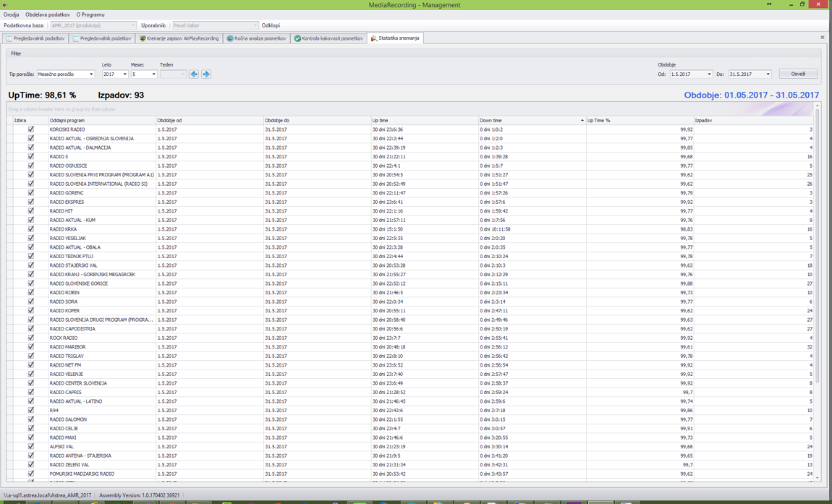Viewport: 832px width, 504px height.
Task: Click down time value 0 dni 10:11:58
Action: pyautogui.click(x=495, y=229)
